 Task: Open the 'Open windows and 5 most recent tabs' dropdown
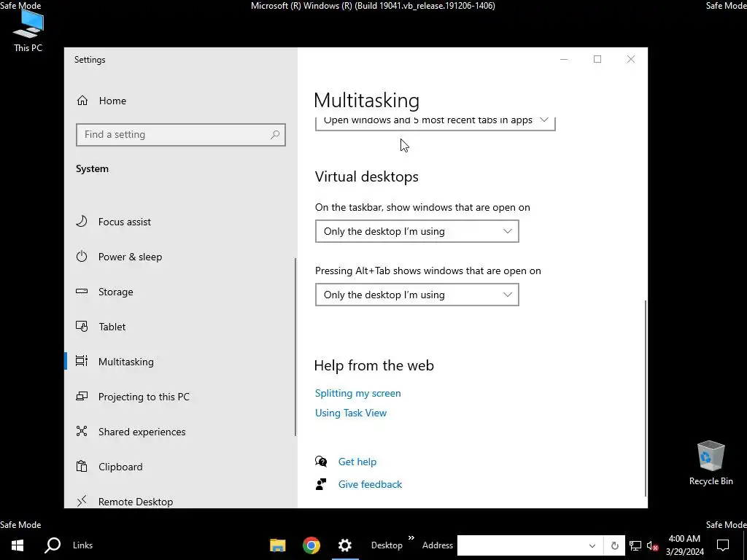tap(435, 122)
